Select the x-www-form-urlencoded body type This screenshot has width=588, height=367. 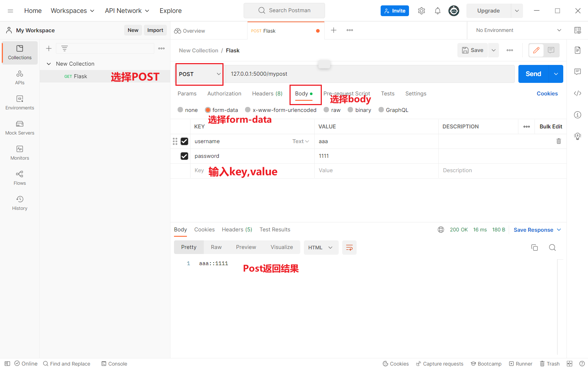point(248,110)
